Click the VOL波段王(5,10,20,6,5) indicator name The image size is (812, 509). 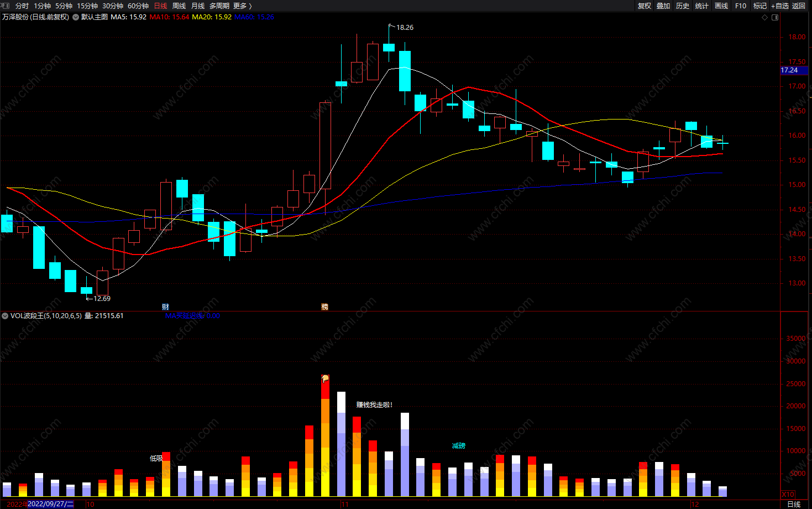coord(46,316)
